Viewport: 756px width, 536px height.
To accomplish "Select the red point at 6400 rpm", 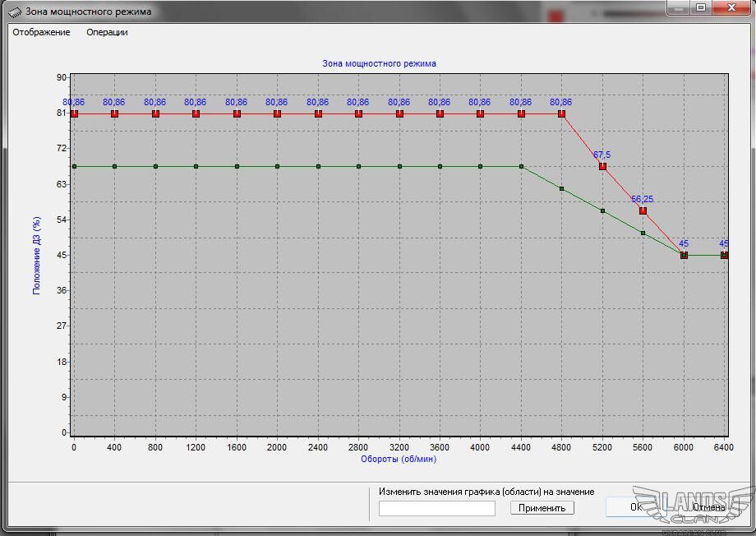I will (x=724, y=255).
